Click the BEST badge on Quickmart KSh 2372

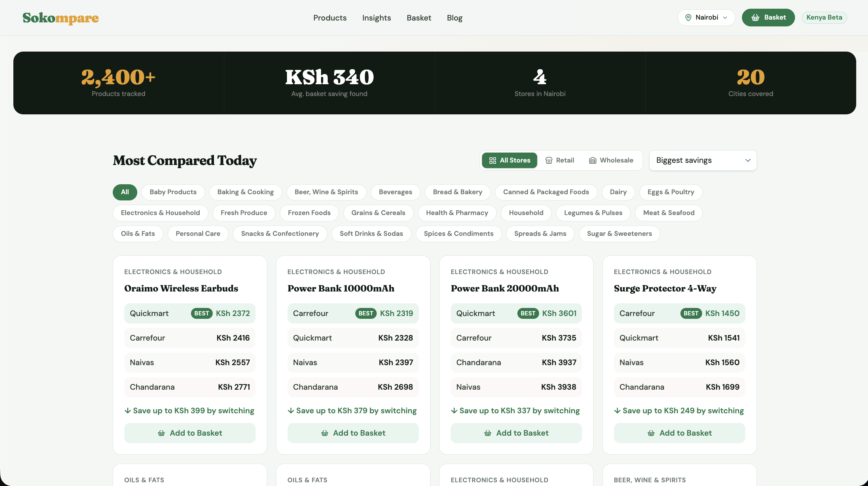pyautogui.click(x=202, y=313)
